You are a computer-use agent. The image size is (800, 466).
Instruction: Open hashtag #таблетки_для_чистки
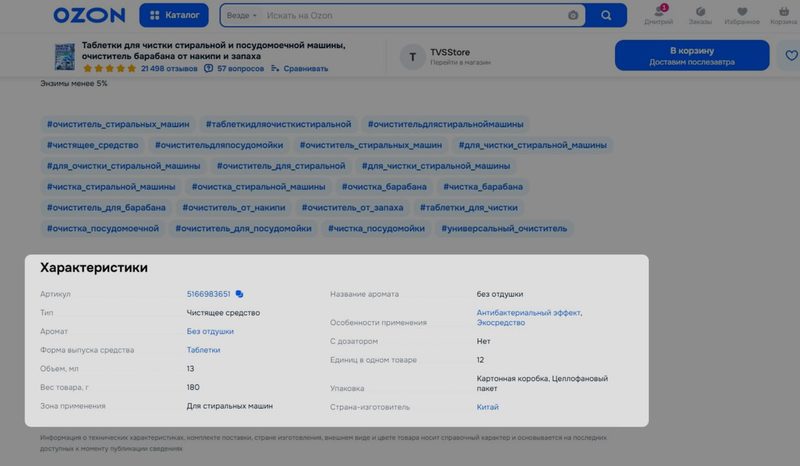(468, 208)
